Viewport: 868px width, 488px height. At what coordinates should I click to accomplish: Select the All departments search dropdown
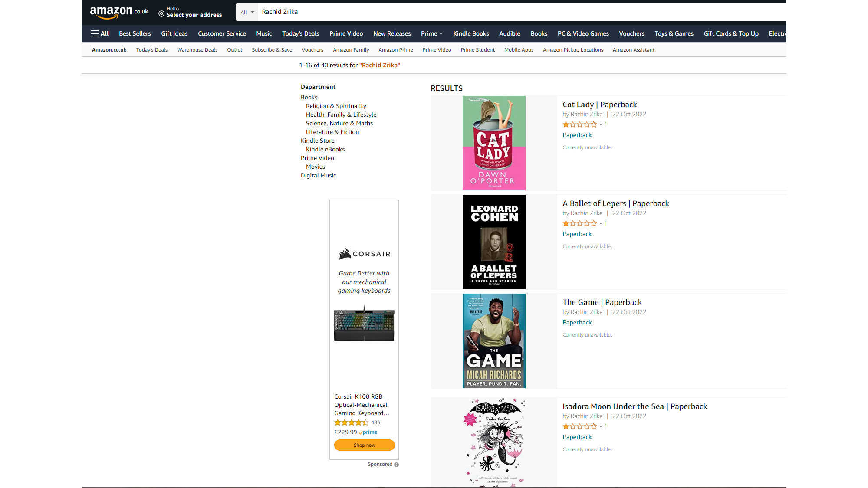click(246, 11)
